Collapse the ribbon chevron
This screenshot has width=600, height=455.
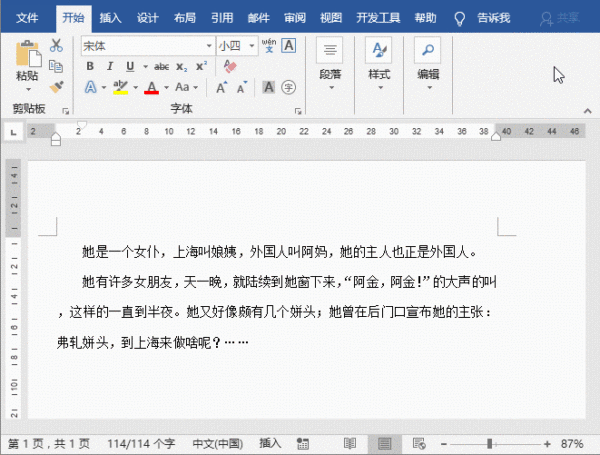pyautogui.click(x=587, y=111)
